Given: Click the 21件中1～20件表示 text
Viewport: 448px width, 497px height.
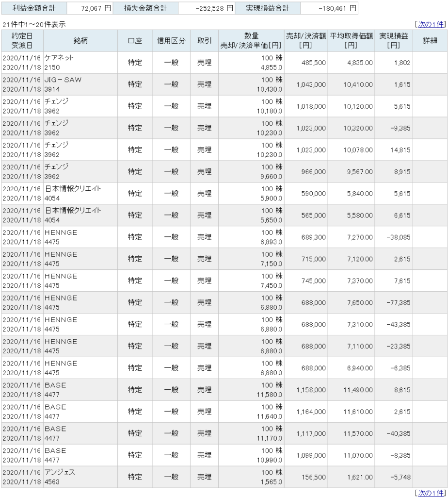Looking at the screenshot, I should pyautogui.click(x=34, y=24).
